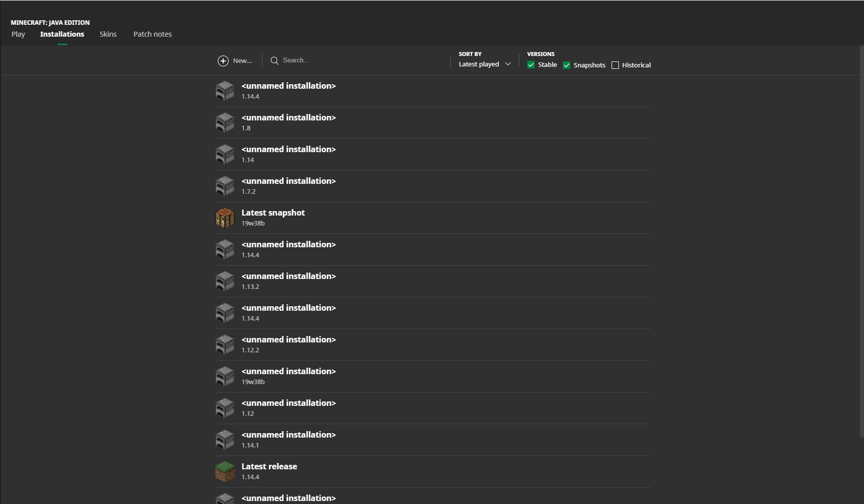The width and height of the screenshot is (864, 504).
Task: Click the furnace icon of the 1.14 installation
Action: tap(225, 154)
